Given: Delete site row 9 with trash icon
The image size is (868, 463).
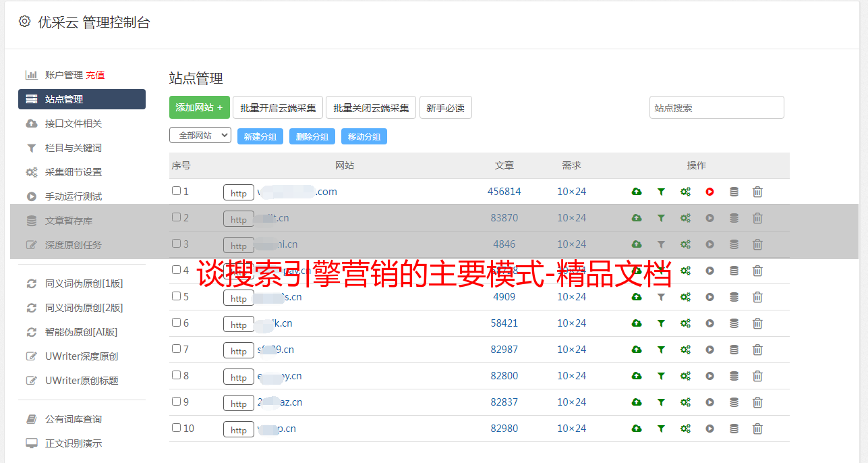Looking at the screenshot, I should (757, 402).
